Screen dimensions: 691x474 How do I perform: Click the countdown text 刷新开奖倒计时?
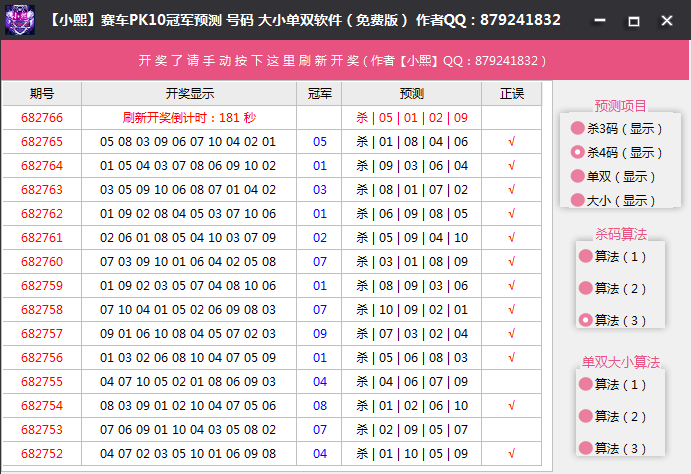(x=189, y=118)
